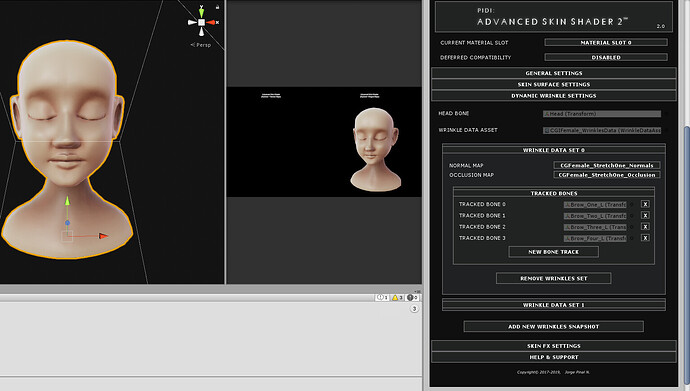Remove Tracked Bone 0 with its X button
Screen dimensions: 690x391
[645, 204]
